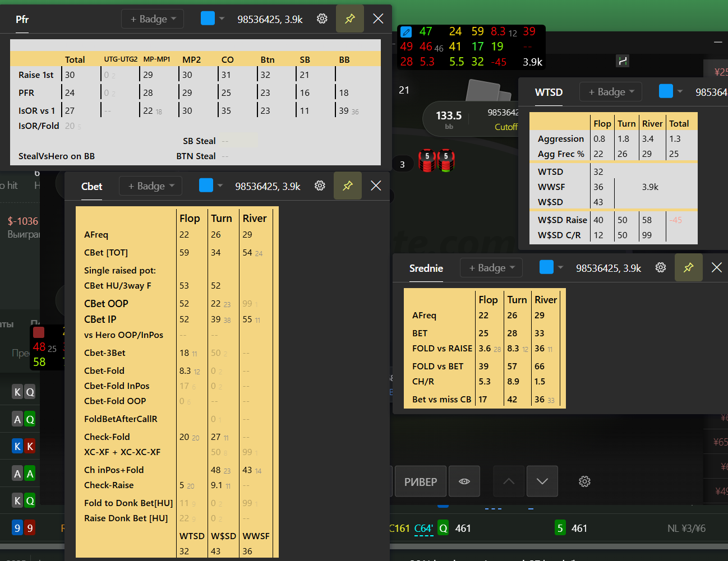The image size is (728, 561).
Task: Close the Cbet popup
Action: coord(376,186)
